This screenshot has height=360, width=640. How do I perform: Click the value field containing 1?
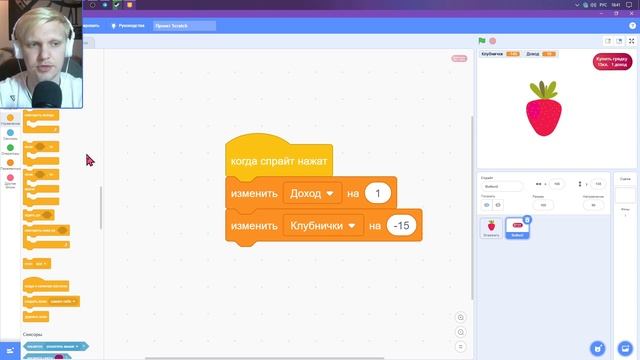[378, 193]
